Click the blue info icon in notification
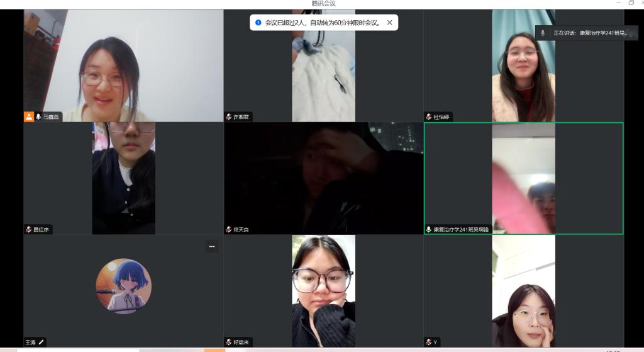This screenshot has height=352, width=644. [258, 23]
